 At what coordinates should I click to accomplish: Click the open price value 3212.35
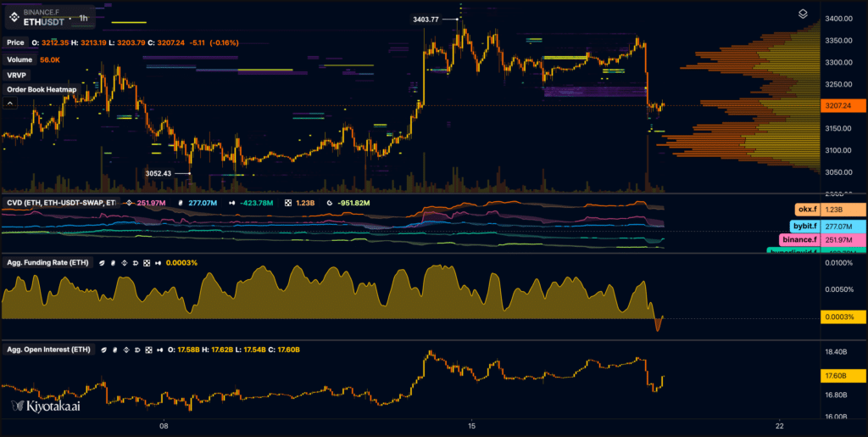tap(55, 42)
